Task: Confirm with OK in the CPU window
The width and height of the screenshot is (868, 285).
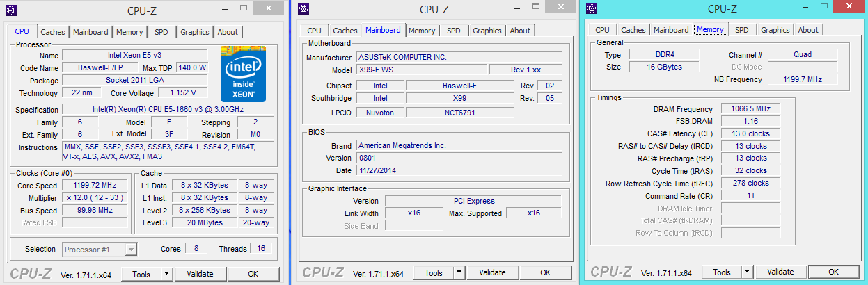Action: coord(253,273)
